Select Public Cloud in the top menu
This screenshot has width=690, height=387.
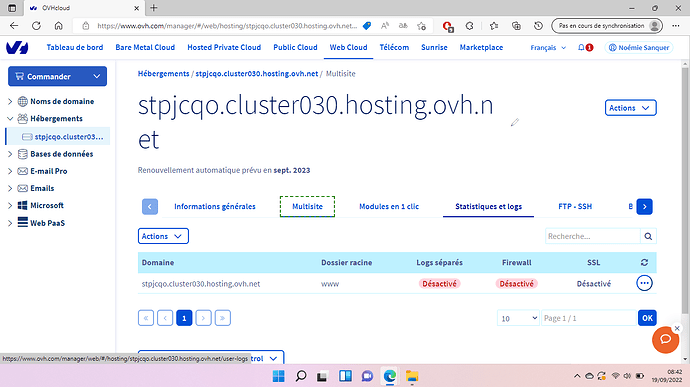[x=295, y=47]
